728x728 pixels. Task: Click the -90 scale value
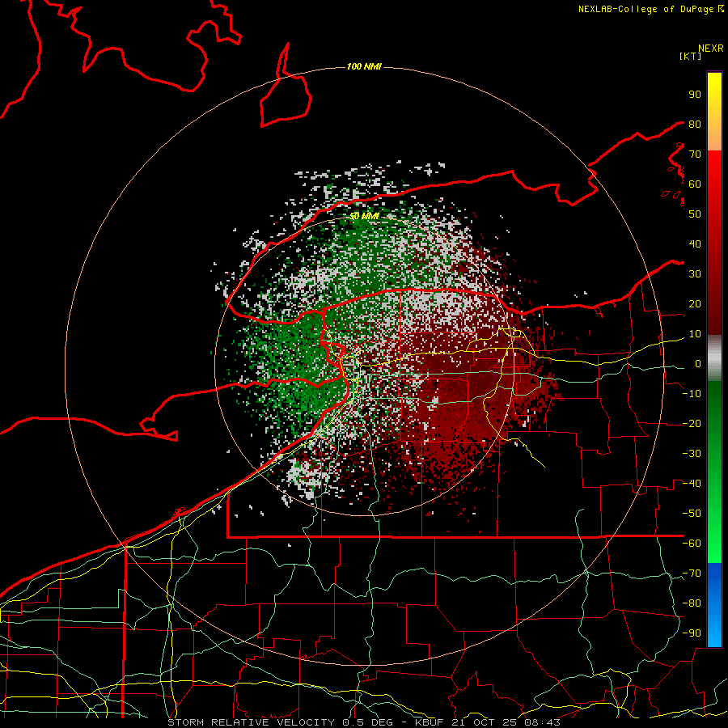692,633
